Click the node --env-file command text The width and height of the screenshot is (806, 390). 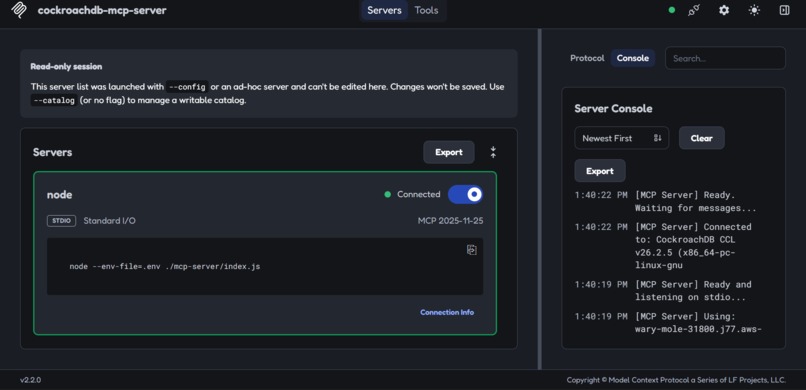[164, 267]
